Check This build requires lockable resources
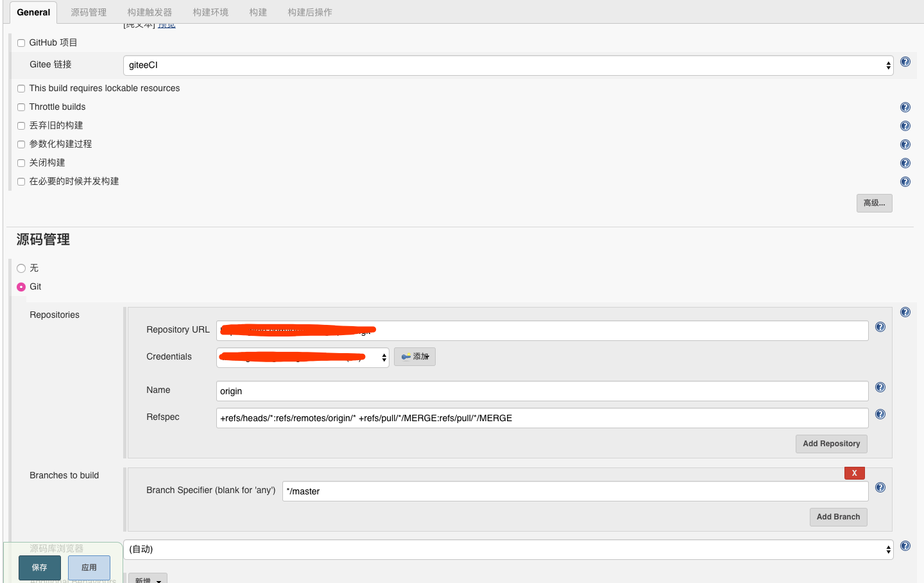This screenshot has width=924, height=583. (x=21, y=89)
